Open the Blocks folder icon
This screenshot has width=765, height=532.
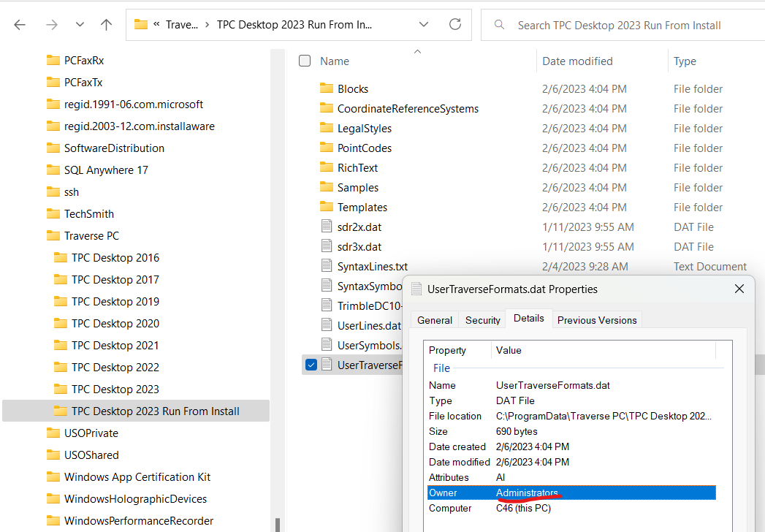[x=327, y=88]
